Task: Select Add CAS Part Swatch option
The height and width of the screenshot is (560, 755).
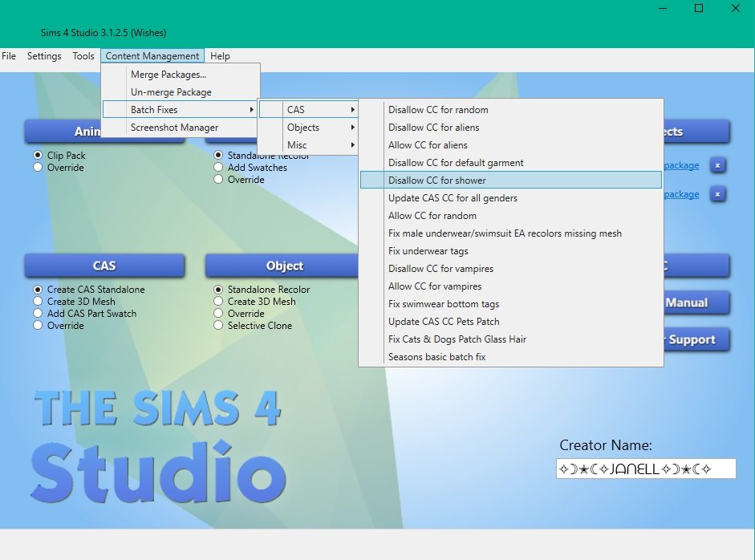Action: tap(38, 314)
